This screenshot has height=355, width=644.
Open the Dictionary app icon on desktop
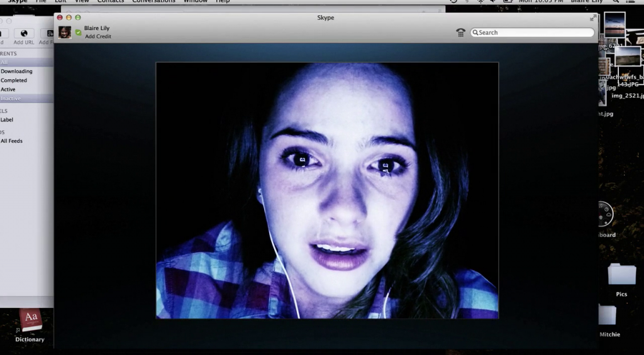(30, 321)
